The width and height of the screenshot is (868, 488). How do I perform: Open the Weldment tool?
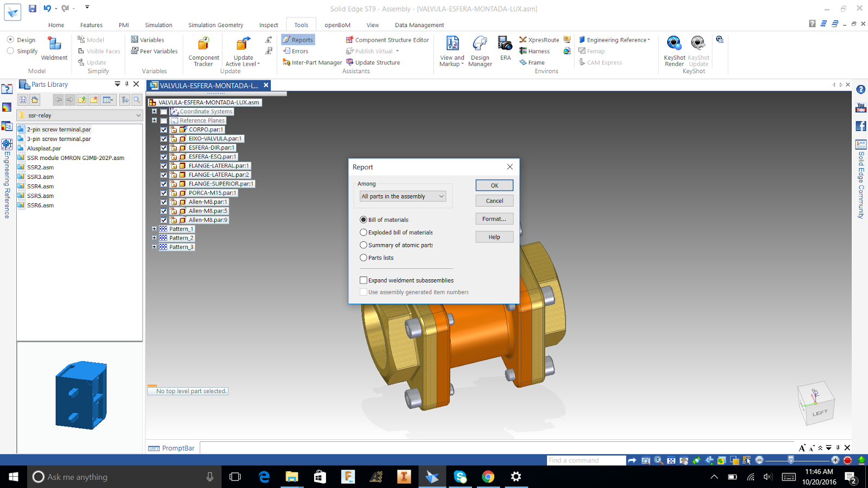[54, 48]
